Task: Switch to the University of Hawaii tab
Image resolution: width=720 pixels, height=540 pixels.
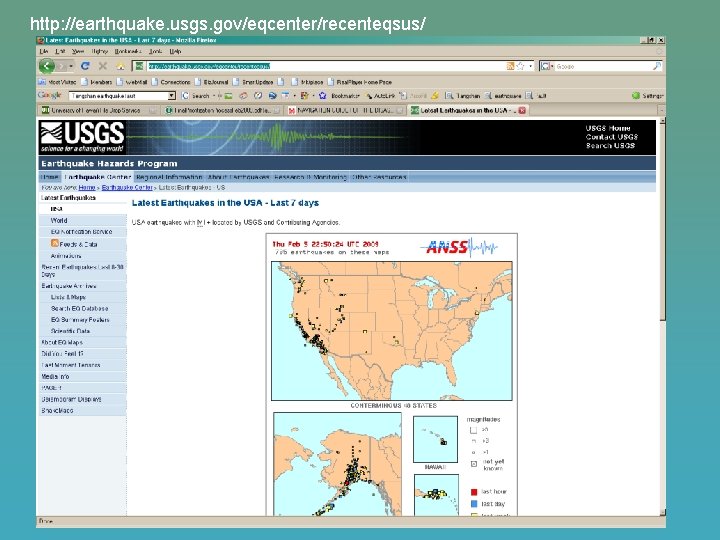Action: (x=97, y=110)
